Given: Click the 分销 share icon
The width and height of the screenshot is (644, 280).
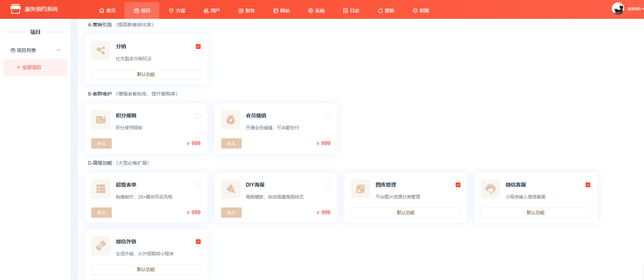Looking at the screenshot, I should pos(101,51).
